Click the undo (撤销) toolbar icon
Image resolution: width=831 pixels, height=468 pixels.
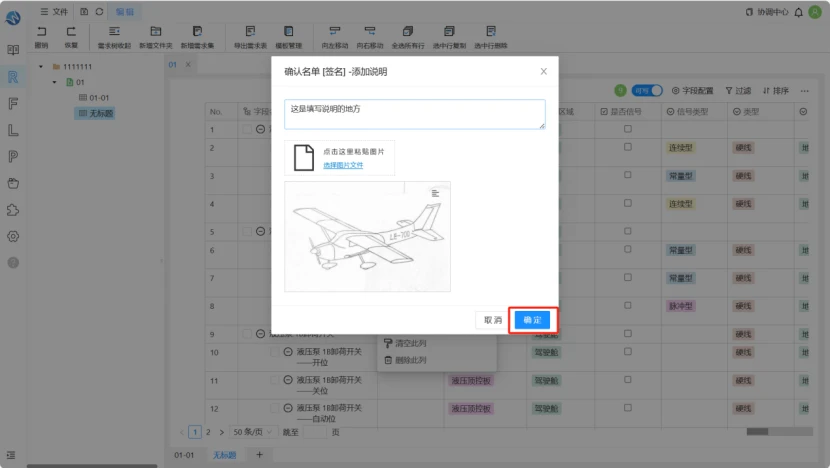(41, 32)
